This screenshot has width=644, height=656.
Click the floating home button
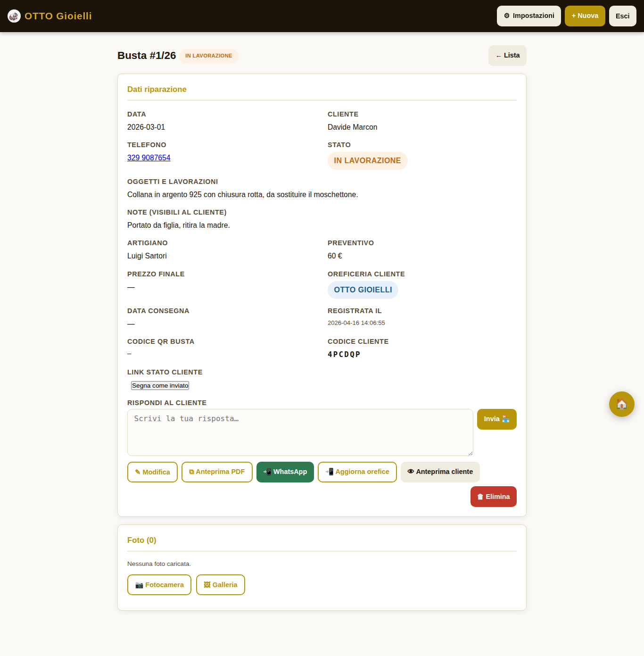pyautogui.click(x=621, y=404)
